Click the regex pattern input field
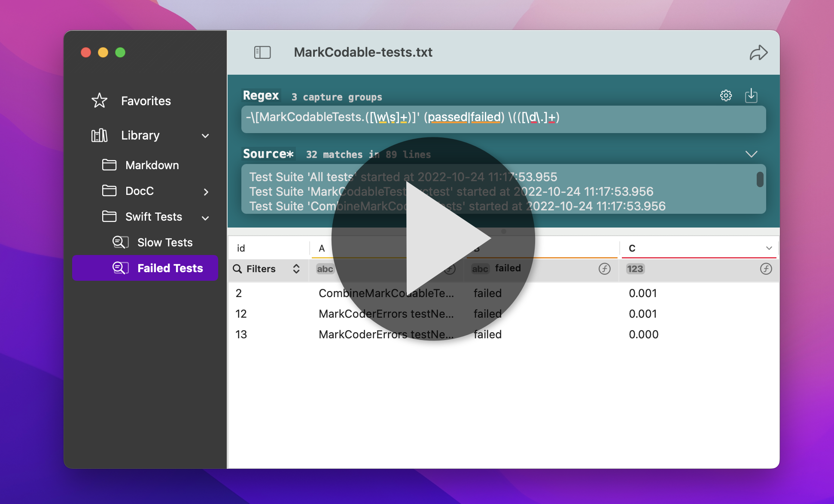 pos(503,119)
